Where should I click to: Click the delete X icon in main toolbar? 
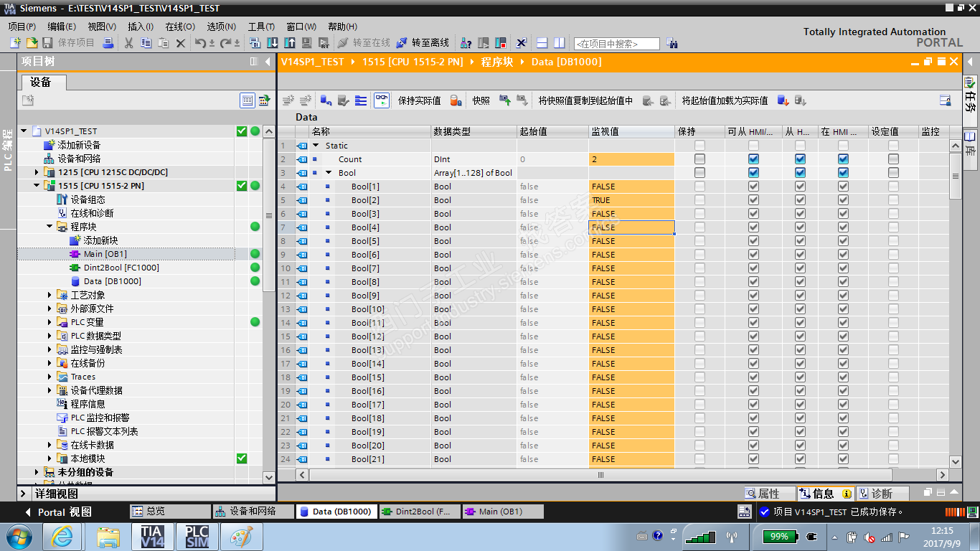[181, 43]
